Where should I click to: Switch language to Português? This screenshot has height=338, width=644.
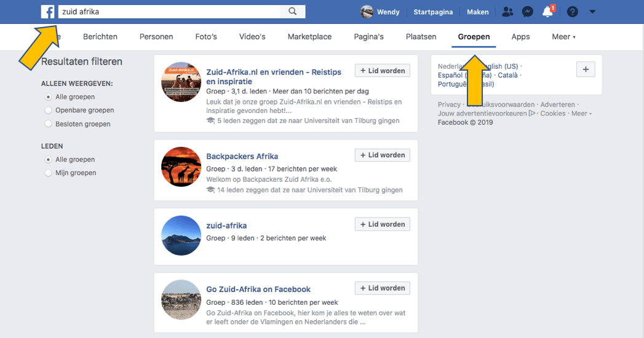(466, 84)
